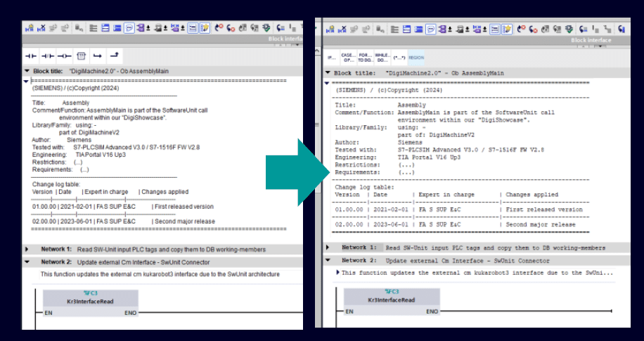Image resolution: width=644 pixels, height=341 pixels.
Task: Expand Network 1 in the left editor
Action: pyautogui.click(x=27, y=250)
